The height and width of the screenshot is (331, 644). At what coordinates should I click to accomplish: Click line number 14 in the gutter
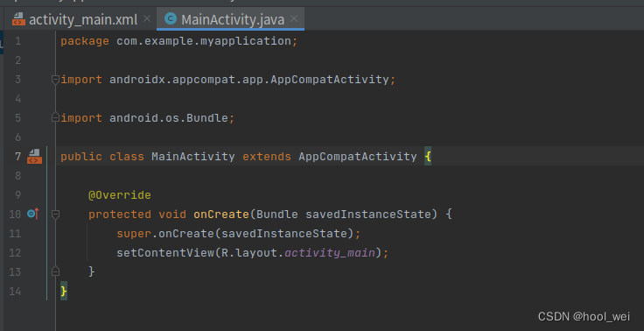tap(15, 291)
